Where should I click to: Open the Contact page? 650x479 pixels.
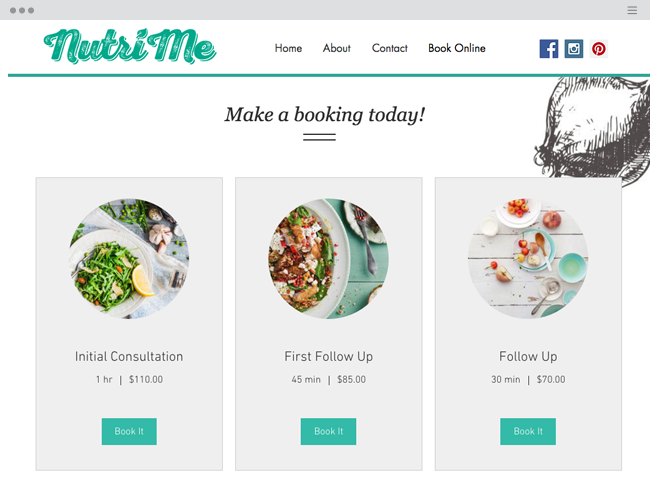coord(390,48)
